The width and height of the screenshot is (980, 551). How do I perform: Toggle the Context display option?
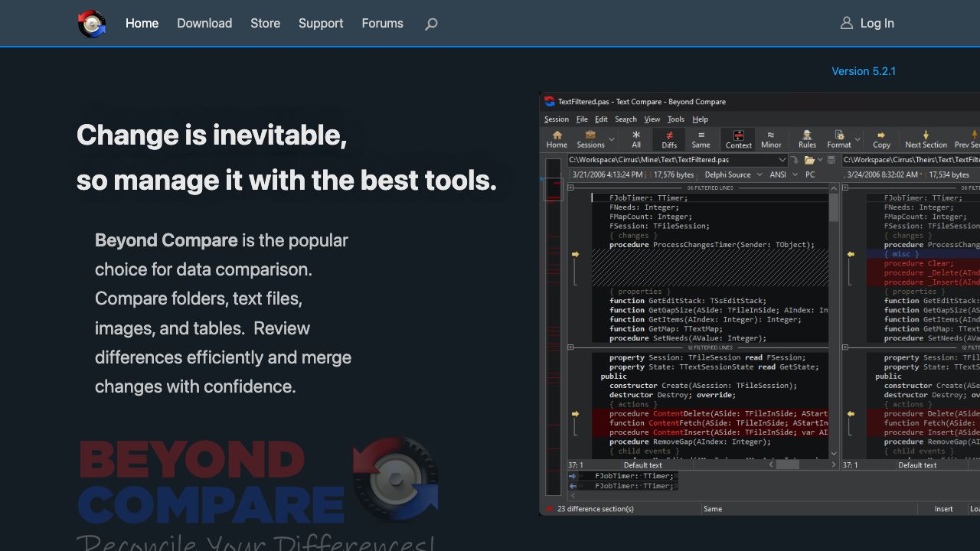pyautogui.click(x=738, y=139)
